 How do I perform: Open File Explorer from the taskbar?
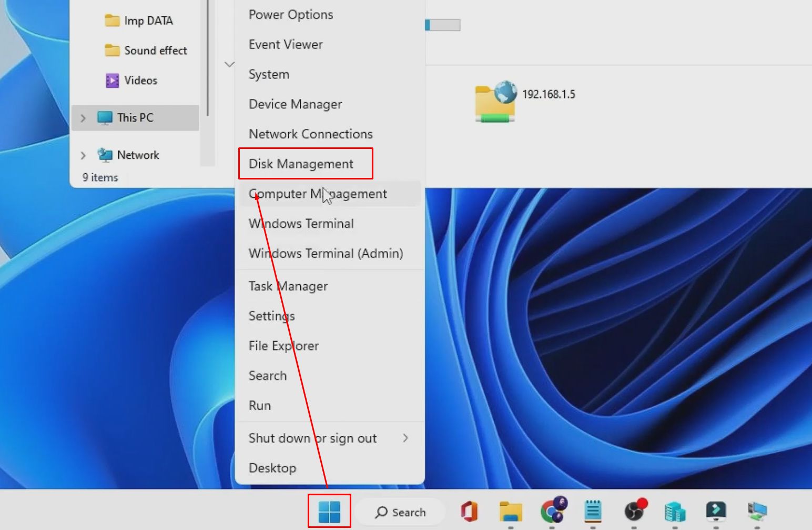[x=511, y=512]
